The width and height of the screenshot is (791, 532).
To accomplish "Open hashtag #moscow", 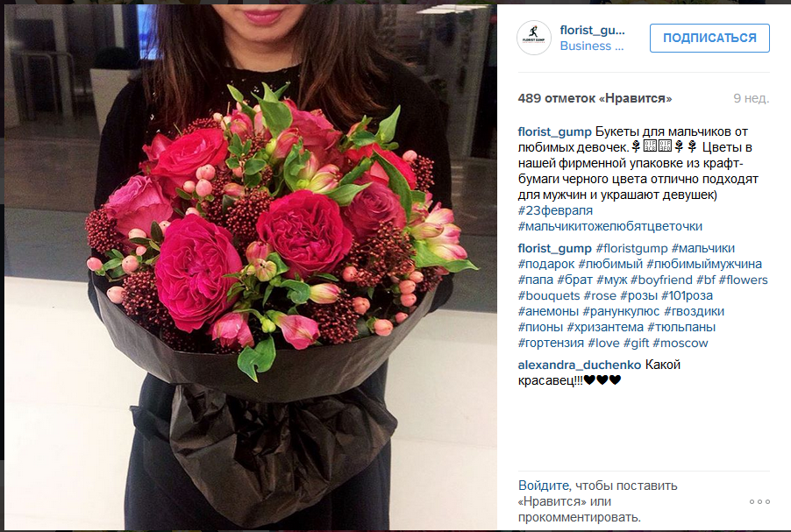I will 680,343.
